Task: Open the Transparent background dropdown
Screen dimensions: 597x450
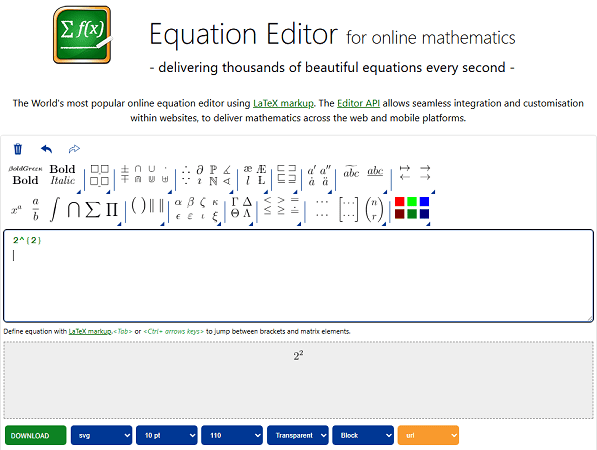Action: [298, 435]
